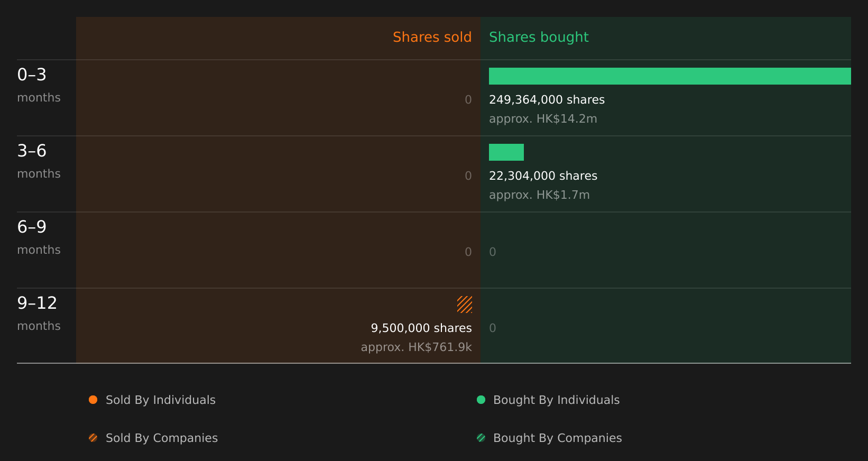This screenshot has height=461, width=868.
Task: Select the Bought By Individuals legend label
Action: [x=557, y=400]
